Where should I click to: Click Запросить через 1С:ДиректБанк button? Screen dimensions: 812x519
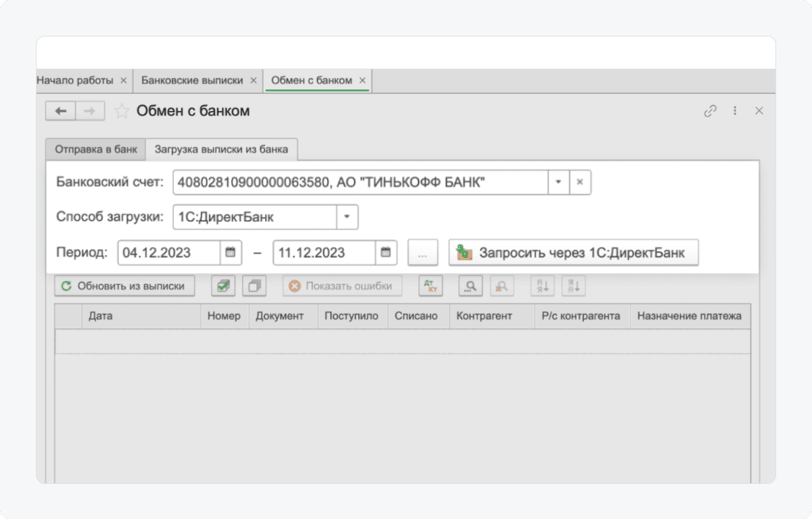573,253
